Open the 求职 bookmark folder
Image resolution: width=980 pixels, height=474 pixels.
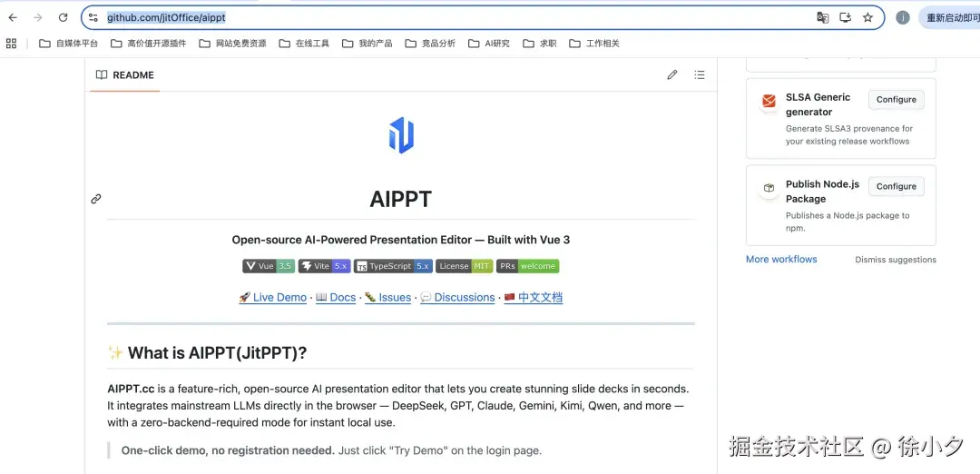(540, 44)
